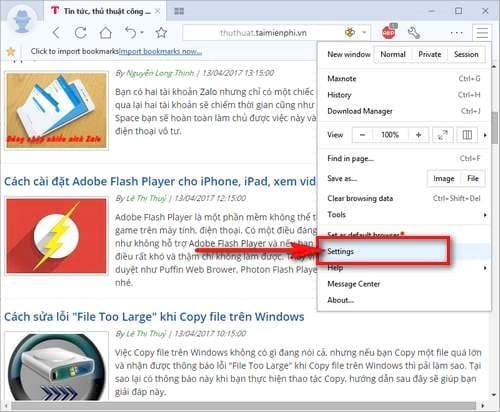Open Cách sửa lỗi File Too Large article
The height and width of the screenshot is (412, 500).
pos(154,317)
